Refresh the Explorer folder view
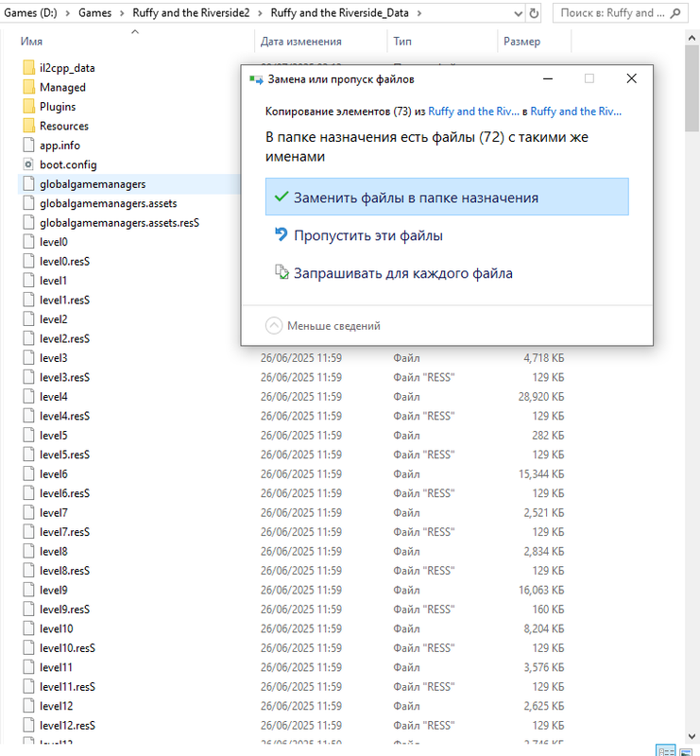The height and width of the screenshot is (756, 700). (534, 13)
